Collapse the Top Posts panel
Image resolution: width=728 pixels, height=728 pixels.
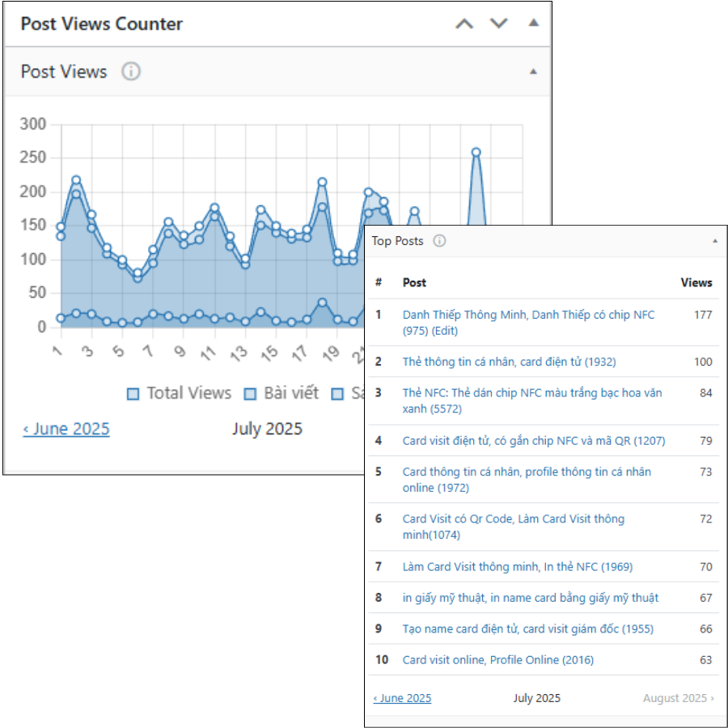pos(714,241)
